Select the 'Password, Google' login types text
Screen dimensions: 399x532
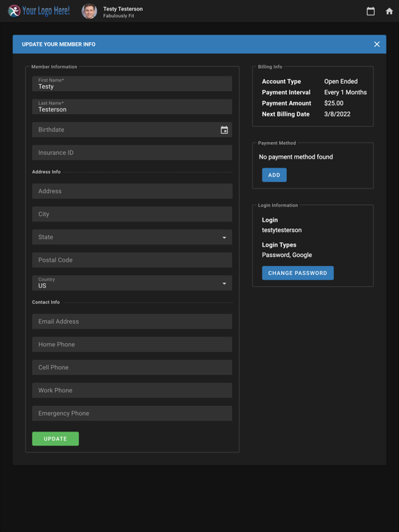click(287, 255)
